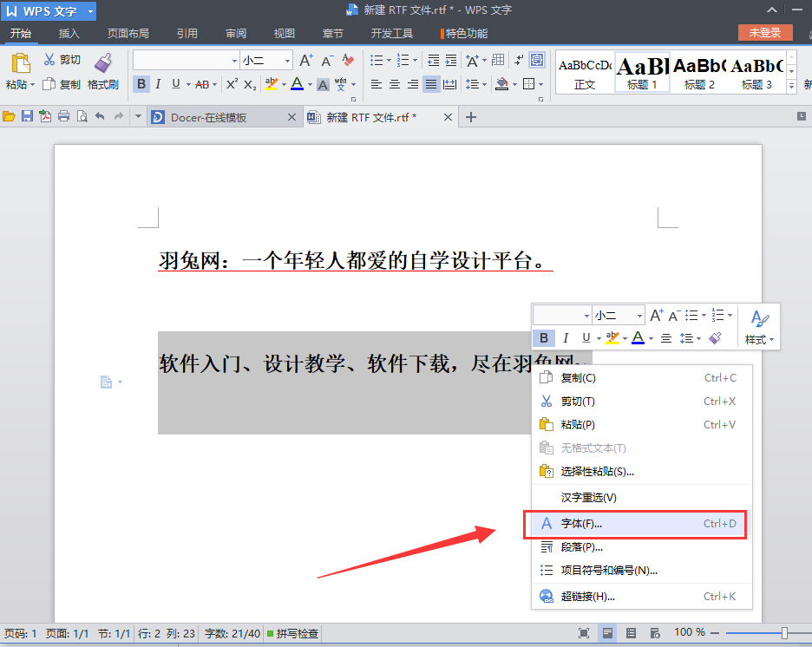Increase indent in ribbon
The height and width of the screenshot is (647, 812).
pyautogui.click(x=451, y=61)
